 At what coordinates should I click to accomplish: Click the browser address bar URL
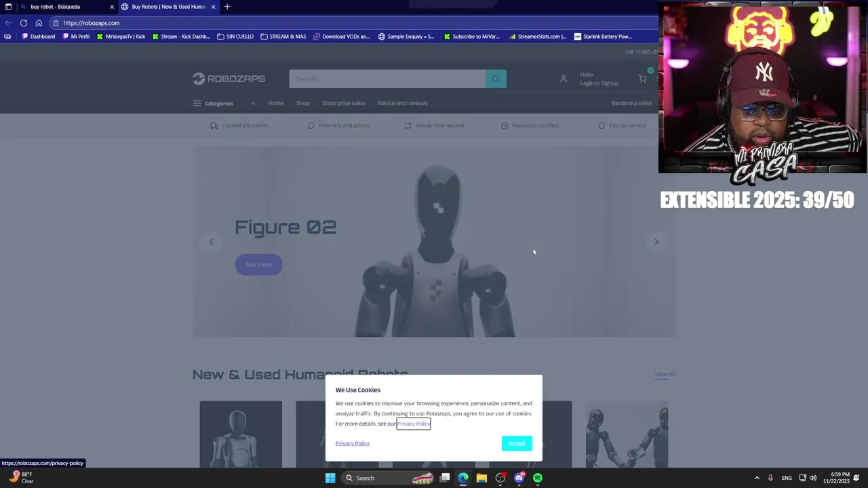pyautogui.click(x=92, y=23)
